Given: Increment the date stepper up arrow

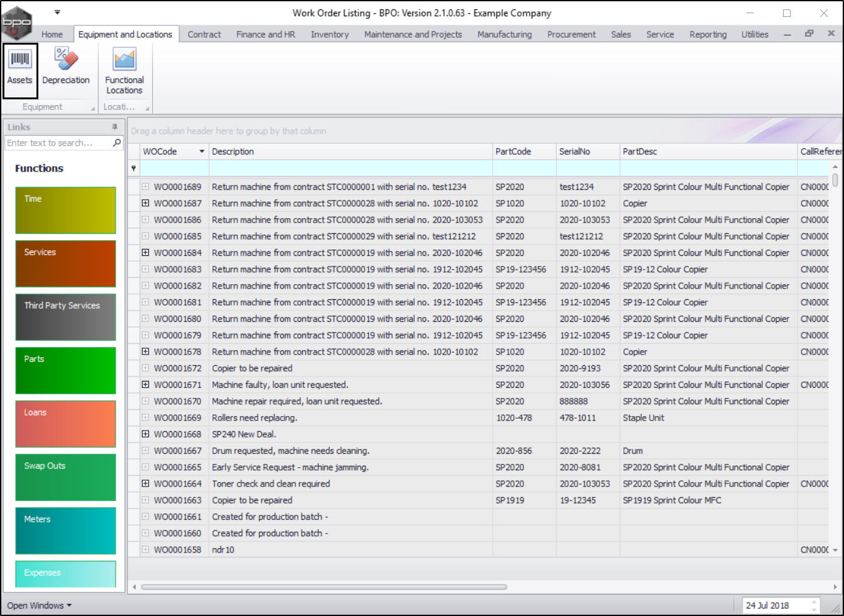Looking at the screenshot, I should coord(815,603).
